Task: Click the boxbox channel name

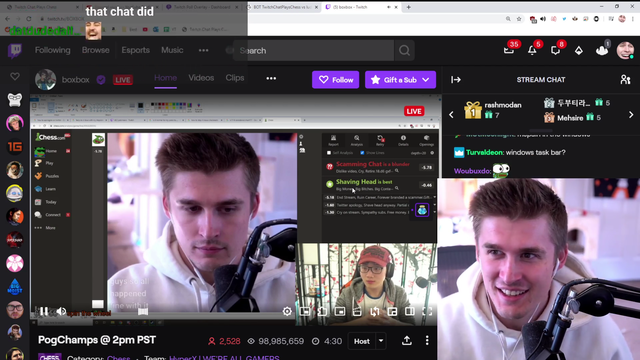Action: point(76,80)
